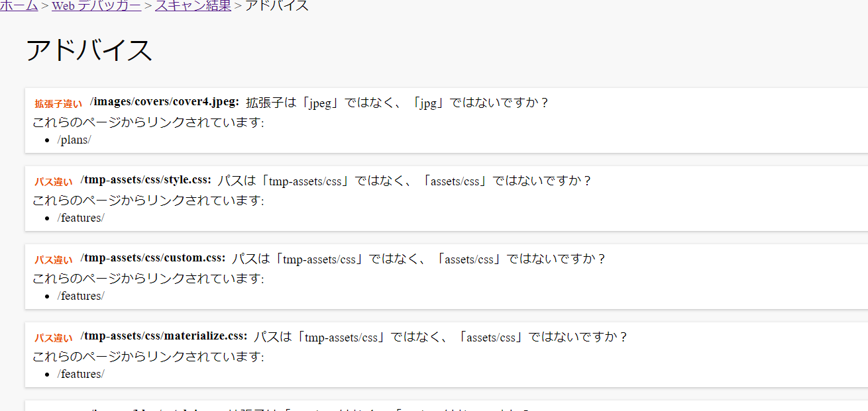Click the パス違い badge beside custom.css

click(54, 260)
